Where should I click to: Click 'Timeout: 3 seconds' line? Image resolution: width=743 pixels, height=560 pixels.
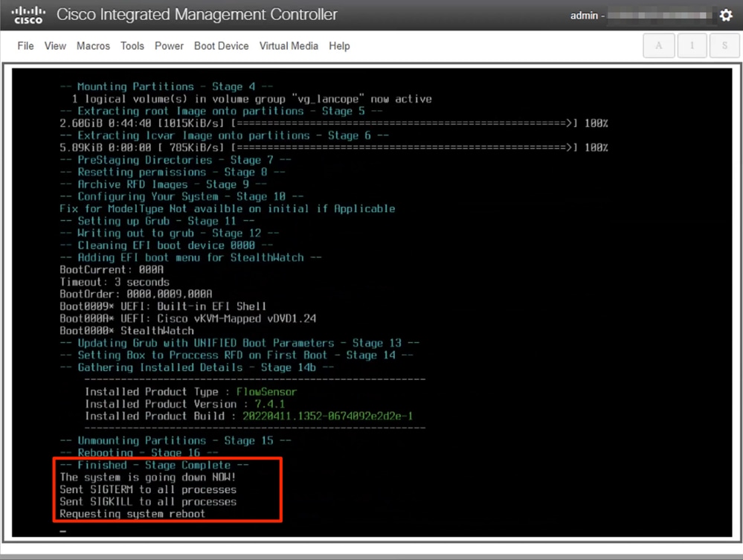(115, 283)
